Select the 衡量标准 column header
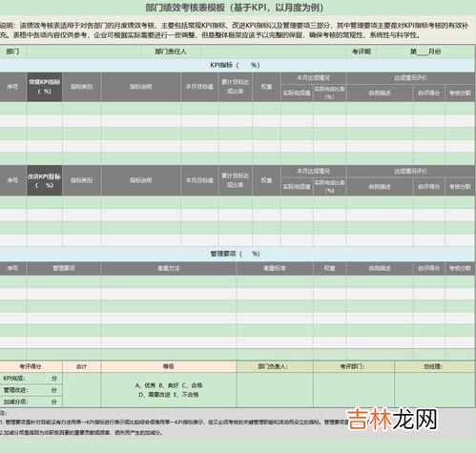476x453 pixels. pyautogui.click(x=275, y=268)
